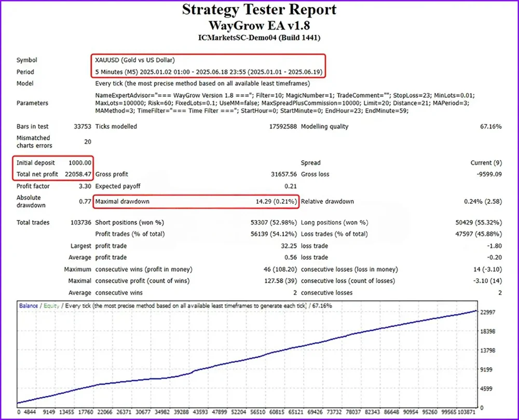Screen dimensions: 519x420
Task: Click the Balance legend label in the chart
Action: [x=29, y=305]
